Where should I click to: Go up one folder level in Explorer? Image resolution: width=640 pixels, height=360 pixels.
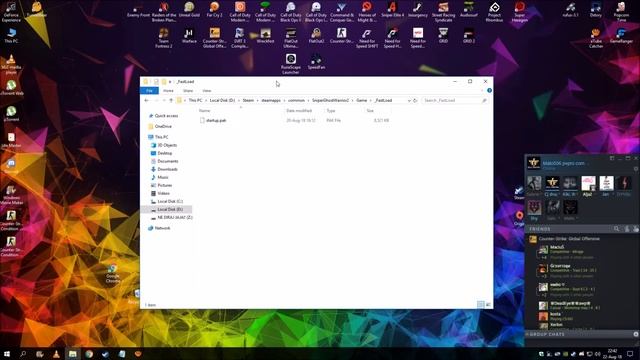(171, 100)
